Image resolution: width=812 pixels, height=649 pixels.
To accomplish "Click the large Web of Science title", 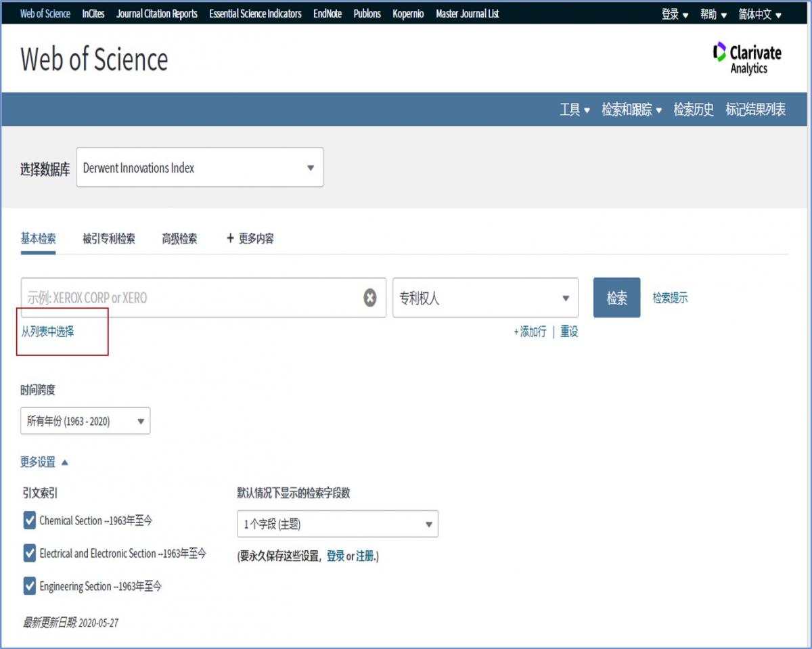I will point(94,59).
